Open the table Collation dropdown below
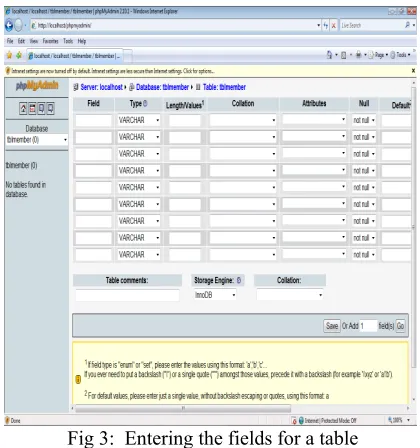 290,295
